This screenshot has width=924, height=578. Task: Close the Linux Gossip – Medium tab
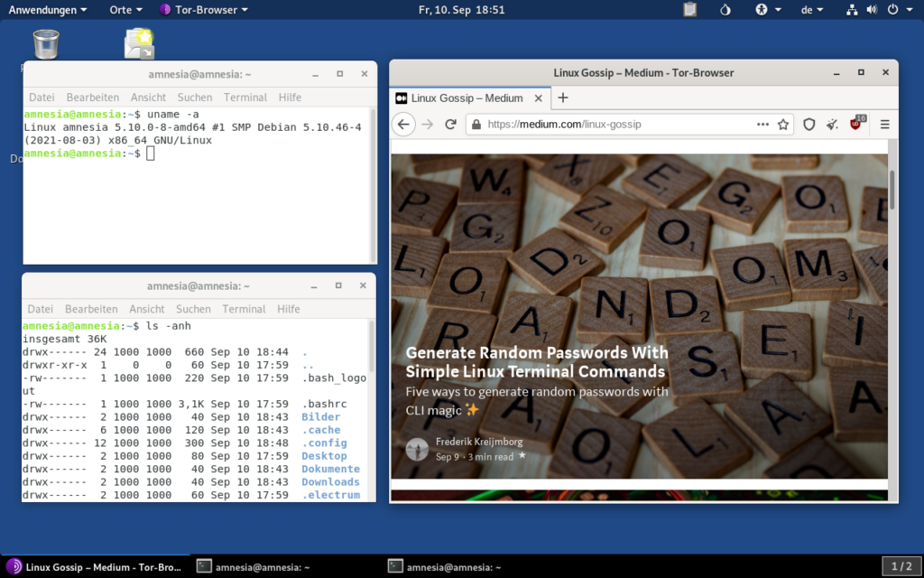coord(538,98)
